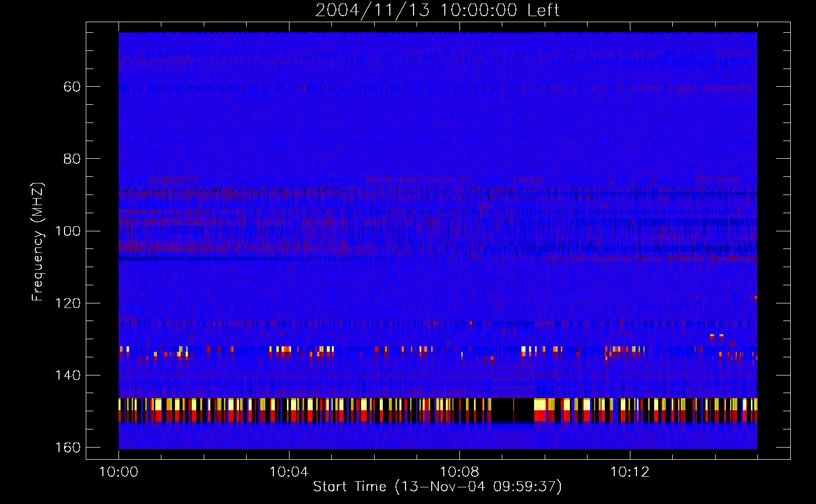Click the 10:04 time axis label
The image size is (816, 504).
(x=289, y=472)
